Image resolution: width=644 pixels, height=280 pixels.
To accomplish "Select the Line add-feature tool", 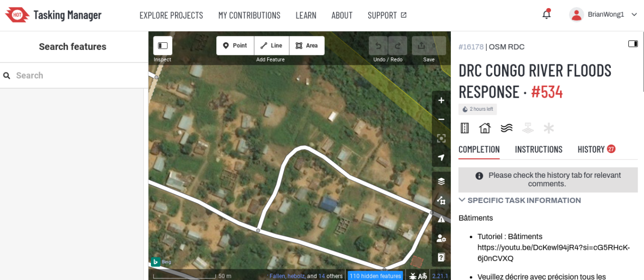I will [x=272, y=45].
